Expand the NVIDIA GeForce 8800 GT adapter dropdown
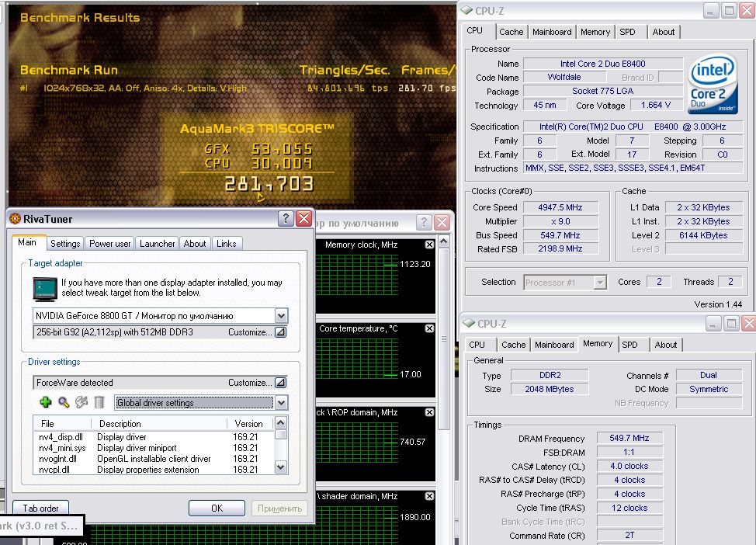 281,316
